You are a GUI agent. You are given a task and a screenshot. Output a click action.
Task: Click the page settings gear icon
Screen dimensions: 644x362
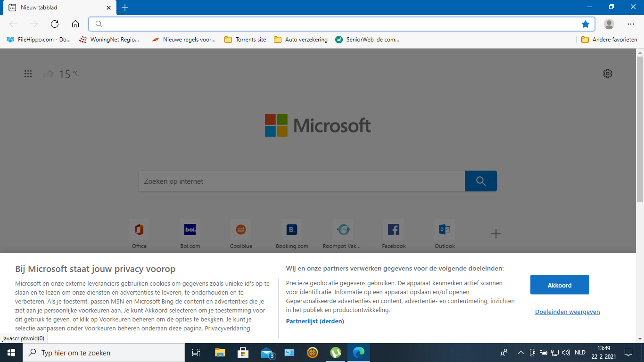point(608,74)
